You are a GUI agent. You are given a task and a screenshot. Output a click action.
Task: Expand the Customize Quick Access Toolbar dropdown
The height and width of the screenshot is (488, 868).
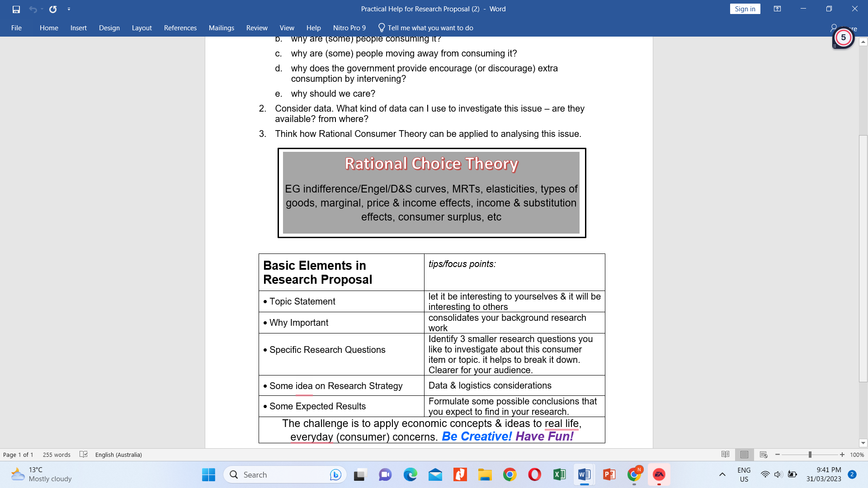click(69, 9)
